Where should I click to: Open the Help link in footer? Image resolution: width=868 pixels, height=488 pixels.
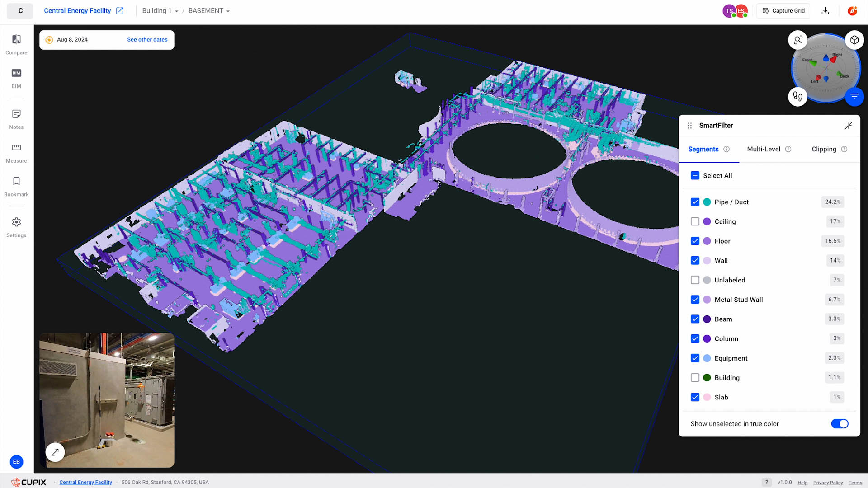[x=802, y=483]
